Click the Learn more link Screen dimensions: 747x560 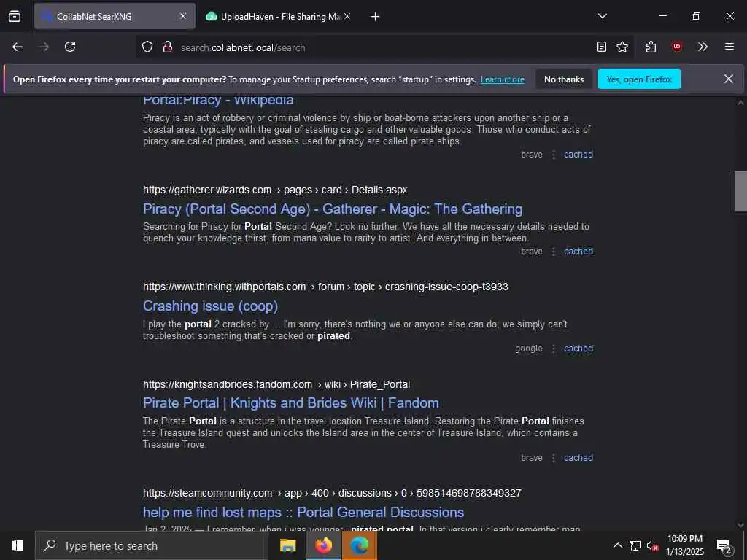click(502, 79)
